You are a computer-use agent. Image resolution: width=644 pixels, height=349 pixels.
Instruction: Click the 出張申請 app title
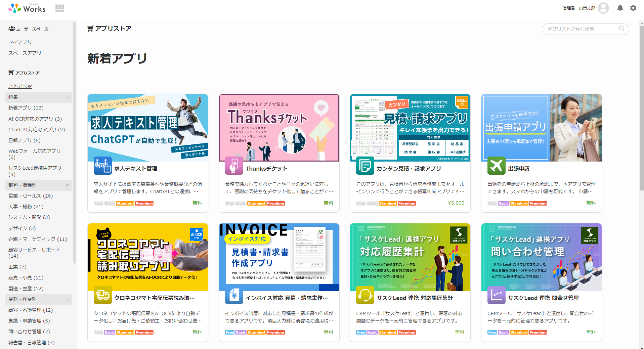click(519, 169)
